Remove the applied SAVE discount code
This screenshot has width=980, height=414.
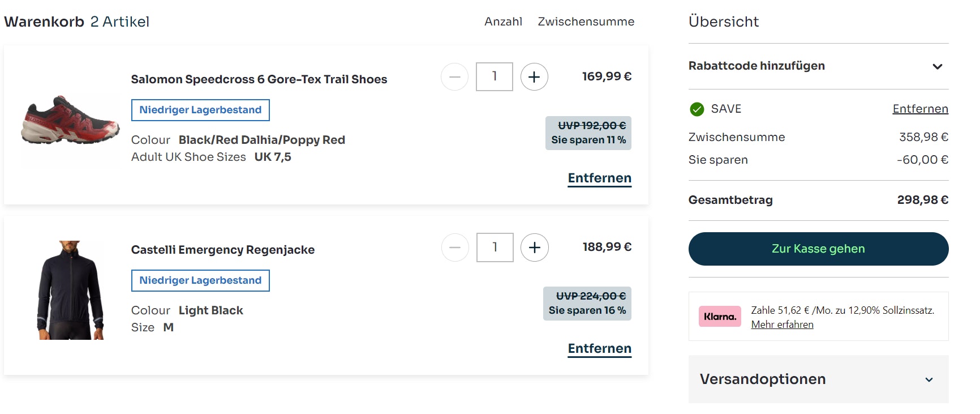click(920, 109)
